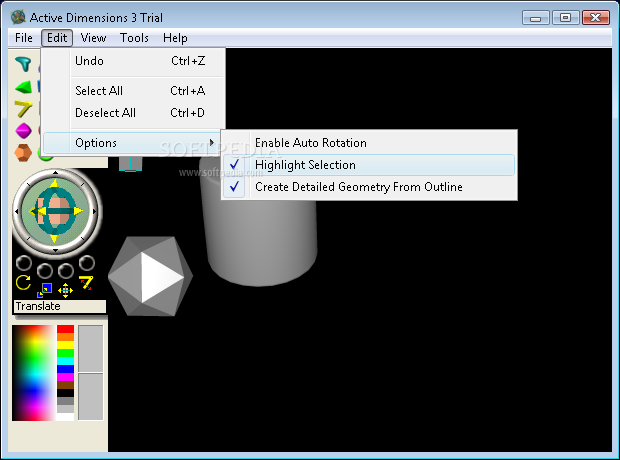Click the black triangle at dial left edge

tap(16, 211)
